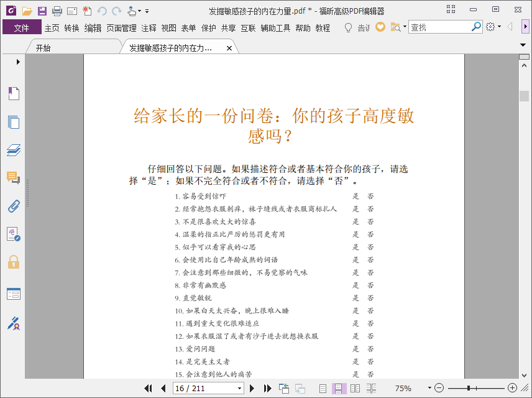This screenshot has width=532, height=398.
Task: Print the document using the printer icon
Action: tap(57, 11)
